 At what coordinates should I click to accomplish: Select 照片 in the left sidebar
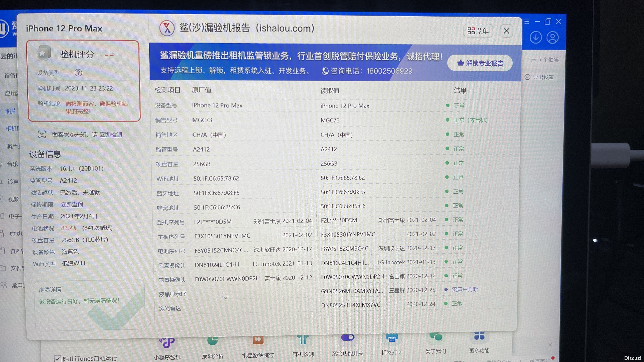click(x=11, y=111)
